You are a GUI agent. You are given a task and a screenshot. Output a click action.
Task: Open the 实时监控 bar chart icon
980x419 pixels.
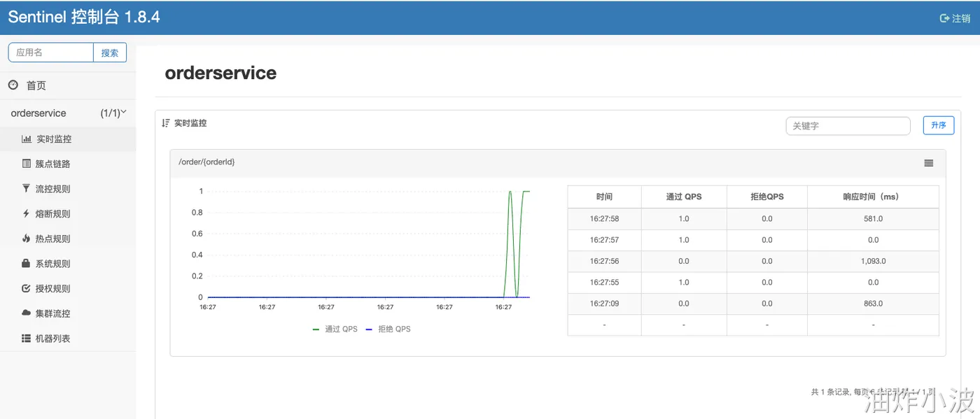[27, 139]
